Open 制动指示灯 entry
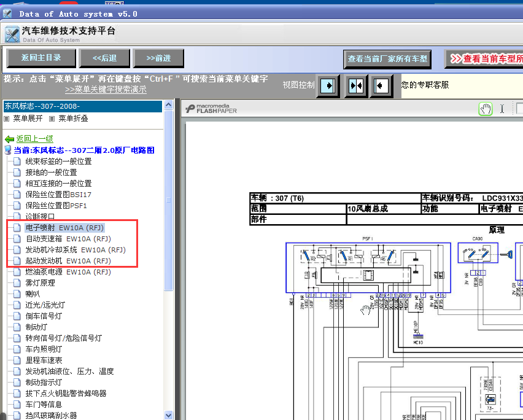 coord(44,383)
